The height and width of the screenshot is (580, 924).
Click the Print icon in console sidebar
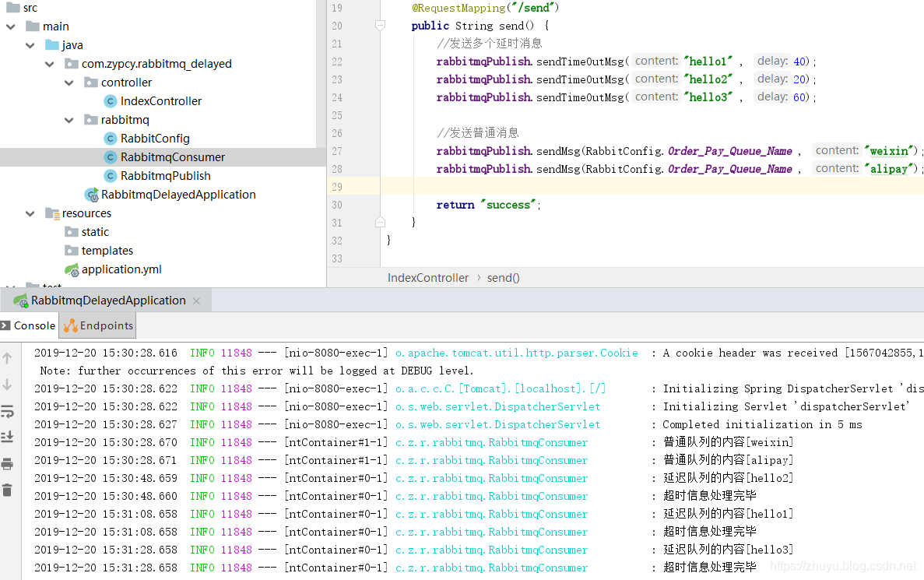click(x=8, y=464)
